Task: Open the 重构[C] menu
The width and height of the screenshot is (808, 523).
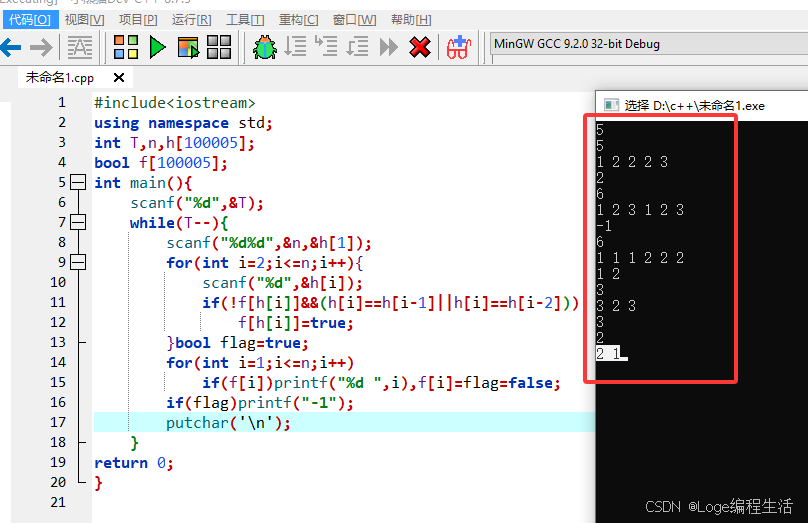Action: click(298, 20)
